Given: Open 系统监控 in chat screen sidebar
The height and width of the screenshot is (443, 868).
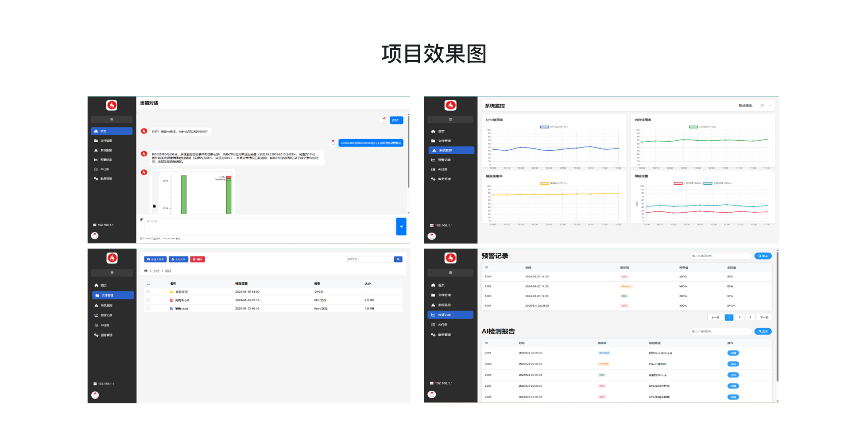Looking at the screenshot, I should point(112,150).
